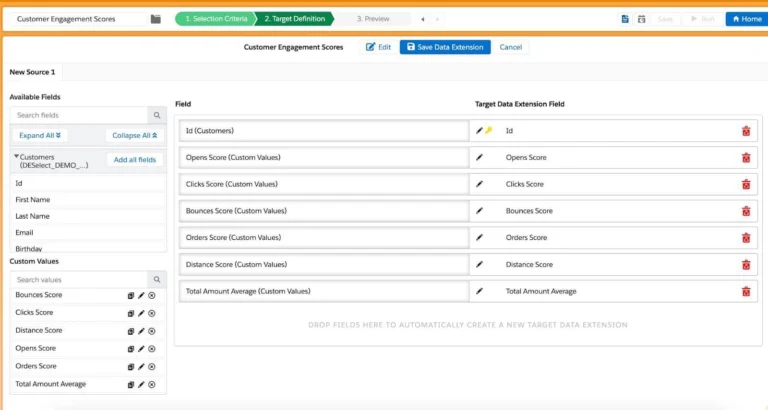
Task: Edit the Distance Score custom value
Action: 141,331
